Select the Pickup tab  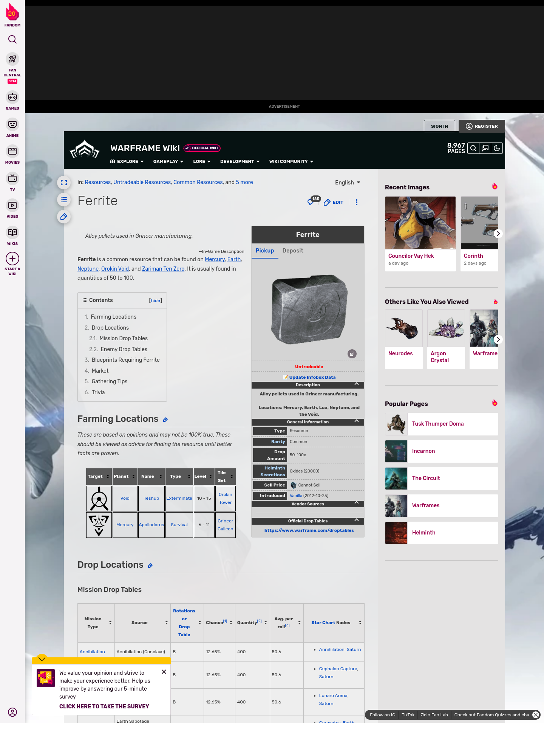tap(265, 251)
